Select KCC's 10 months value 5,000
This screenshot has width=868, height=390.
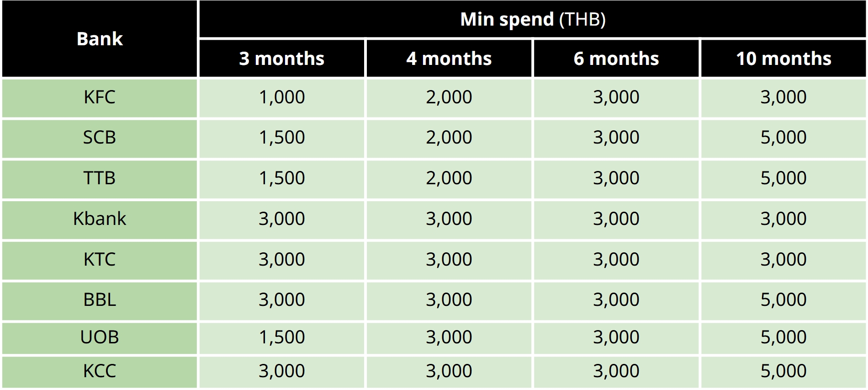click(x=783, y=371)
